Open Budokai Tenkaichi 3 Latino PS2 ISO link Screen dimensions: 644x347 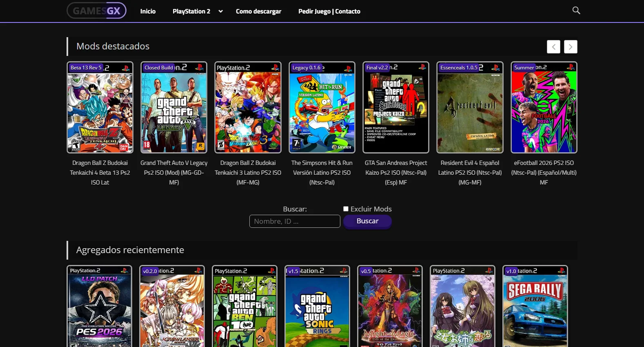248,173
